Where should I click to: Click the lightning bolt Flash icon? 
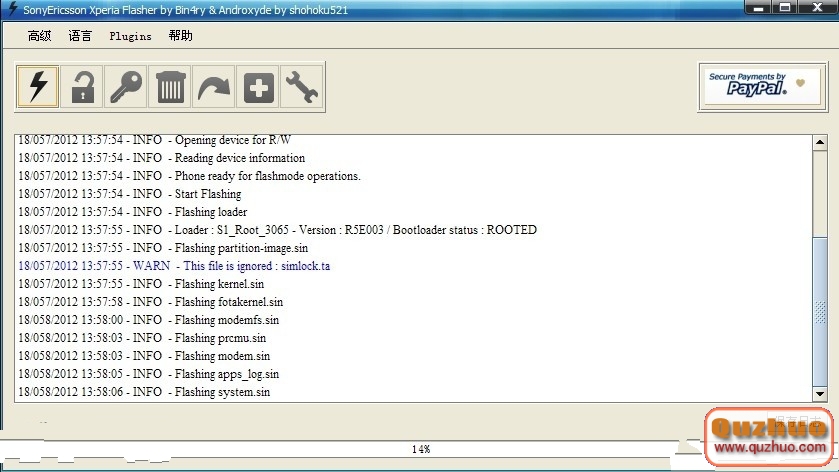tap(37, 87)
